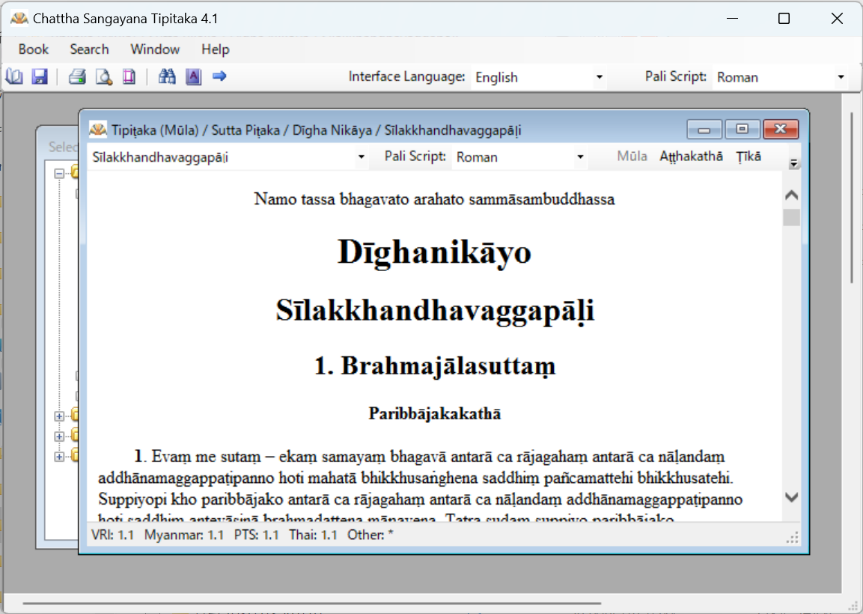Open the dictionary using the purple A book icon
The height and width of the screenshot is (614, 863).
[x=193, y=76]
